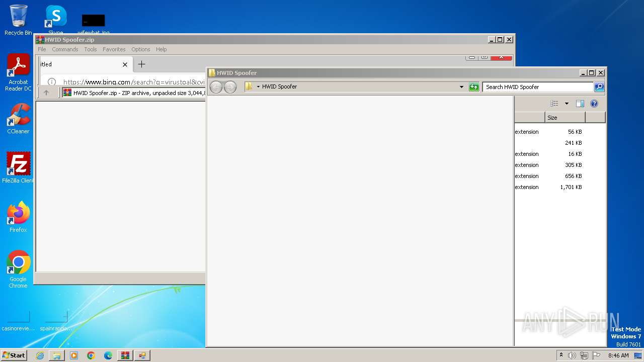Show hidden tray icons arrow
The width and height of the screenshot is (644, 362).
(x=561, y=355)
